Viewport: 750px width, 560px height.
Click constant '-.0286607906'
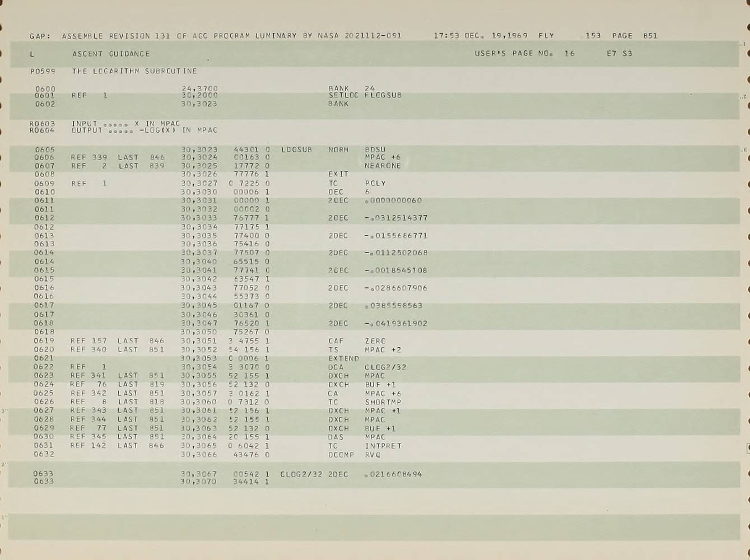click(x=396, y=288)
